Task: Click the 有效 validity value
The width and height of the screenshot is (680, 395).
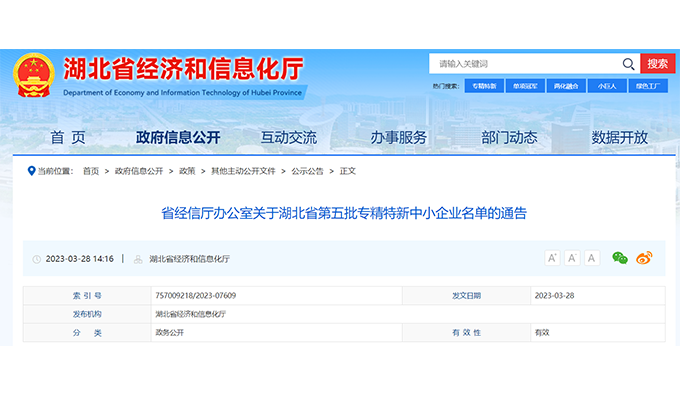Action: (x=542, y=333)
